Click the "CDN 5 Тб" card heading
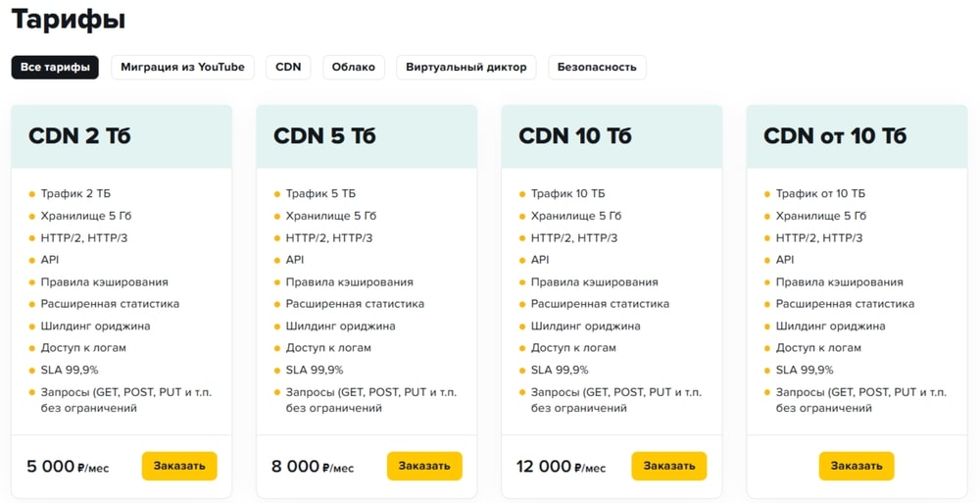 325,135
